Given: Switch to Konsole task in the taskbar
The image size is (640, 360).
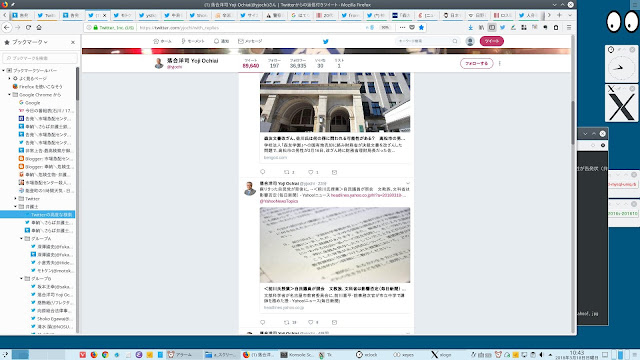Looking at the screenshot, I should pyautogui.click(x=297, y=355).
